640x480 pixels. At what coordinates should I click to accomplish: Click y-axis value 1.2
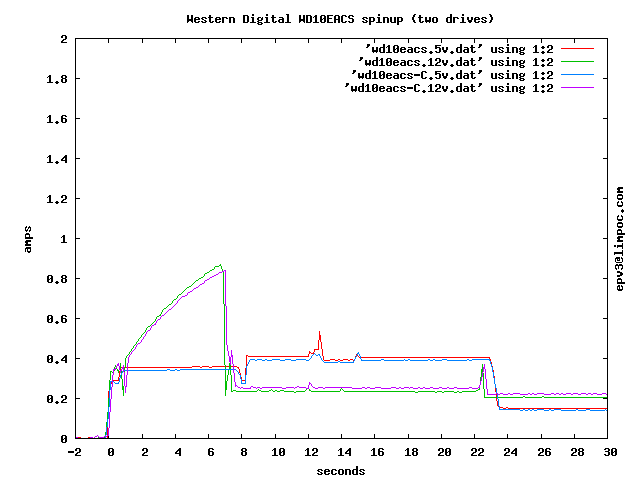57,199
